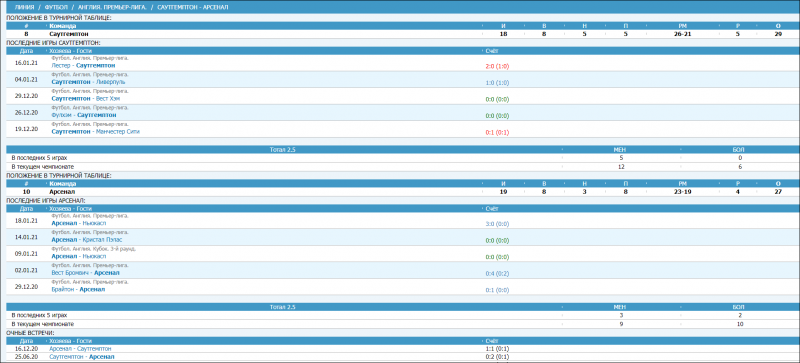Screen dimensions: 800x363
Task: Open the Арсенал - Кристал Пэлас match
Action: [x=87, y=240]
